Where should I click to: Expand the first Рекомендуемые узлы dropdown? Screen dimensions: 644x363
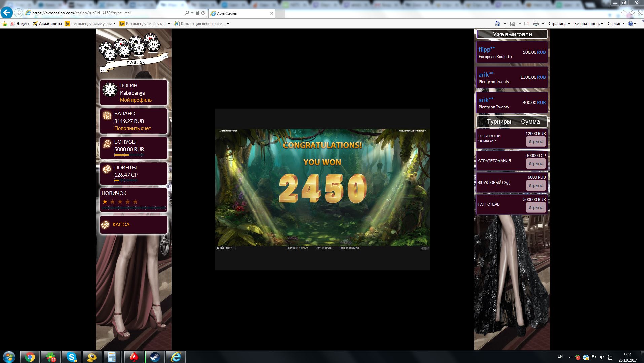coord(115,24)
